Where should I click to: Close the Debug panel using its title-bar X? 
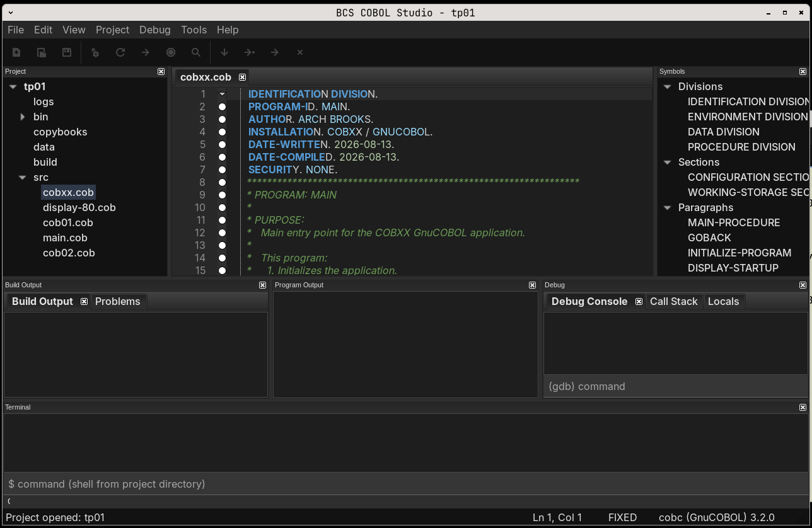803,285
